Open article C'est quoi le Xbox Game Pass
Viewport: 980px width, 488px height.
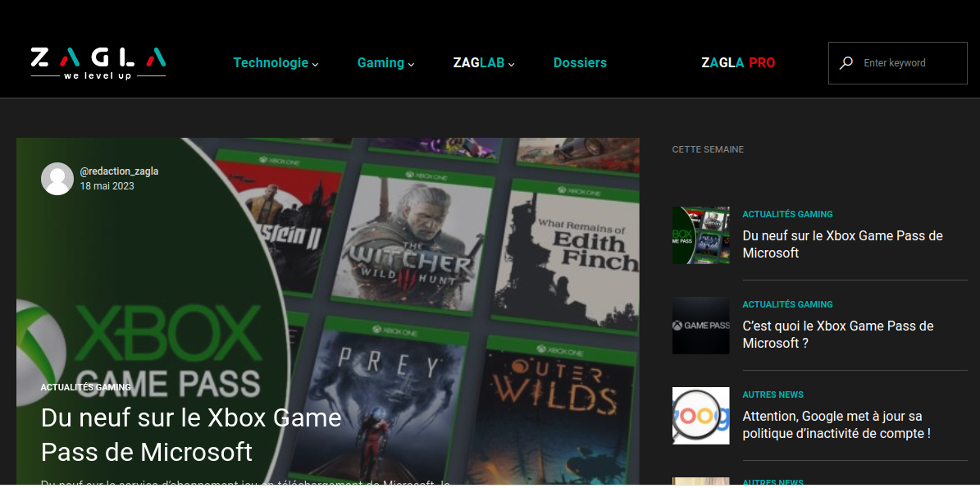(x=838, y=335)
